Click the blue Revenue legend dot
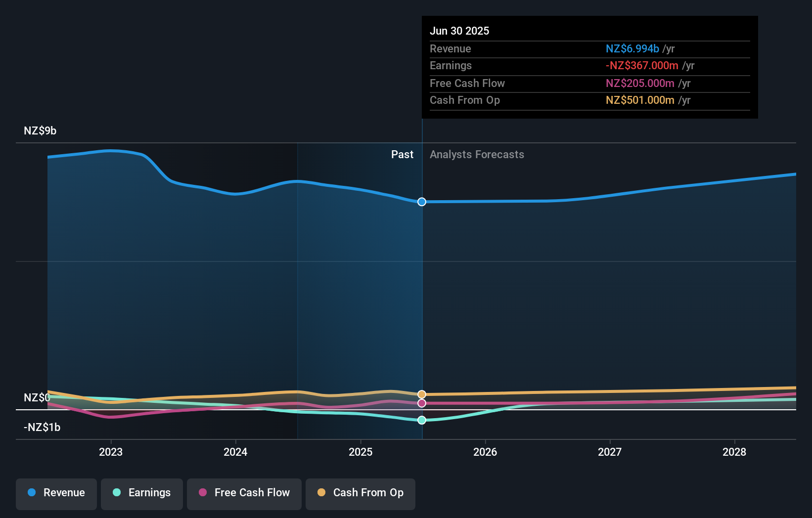The image size is (812, 518). [x=31, y=493]
